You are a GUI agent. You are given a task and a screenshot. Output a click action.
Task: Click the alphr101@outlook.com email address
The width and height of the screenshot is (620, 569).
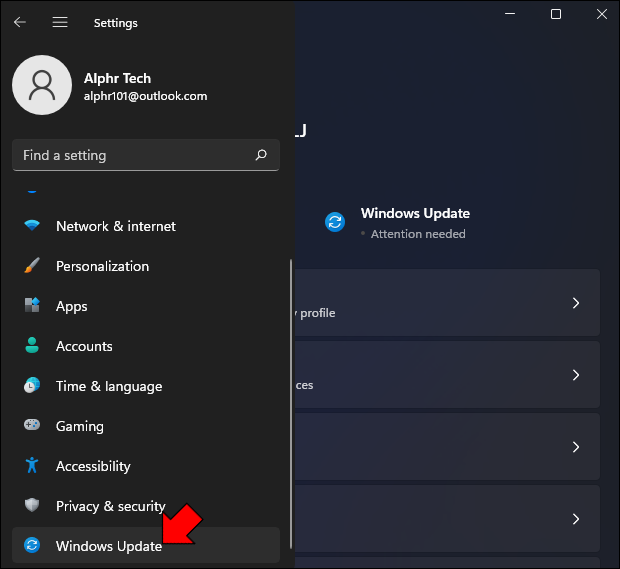[145, 96]
